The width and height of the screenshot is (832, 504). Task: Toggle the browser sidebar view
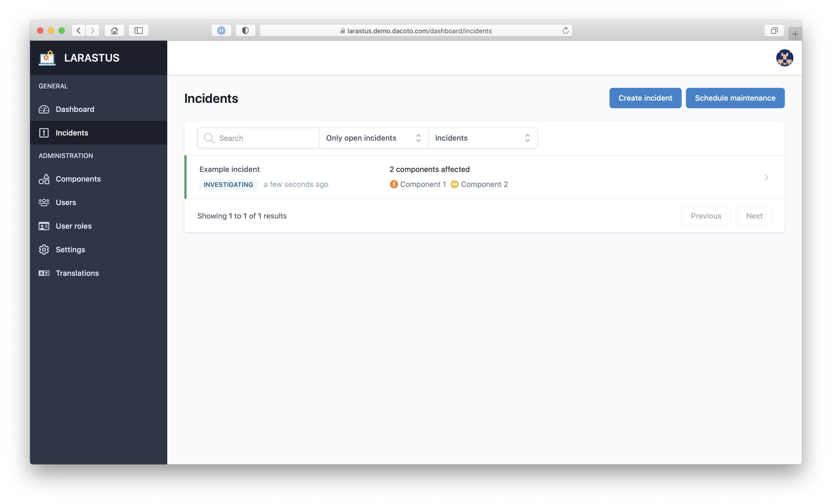point(138,31)
